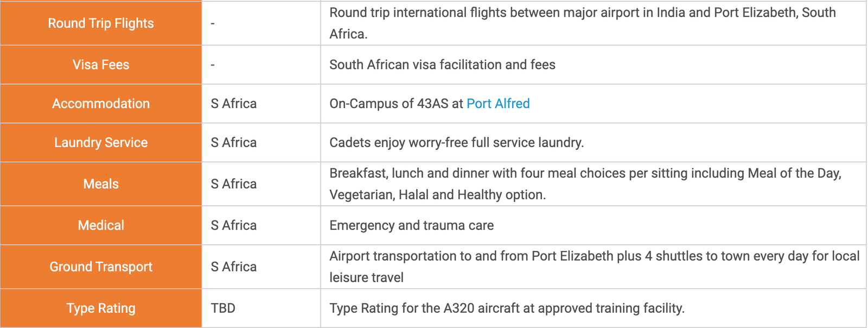Image resolution: width=868 pixels, height=328 pixels.
Task: Select the Accommodation row label
Action: (x=101, y=104)
